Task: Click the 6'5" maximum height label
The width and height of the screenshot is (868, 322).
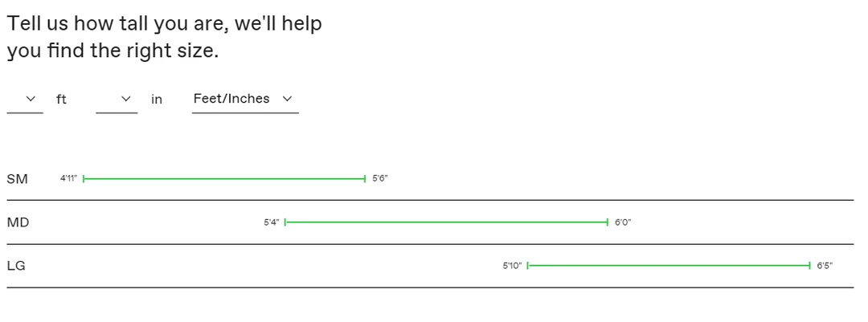Action: 825,266
